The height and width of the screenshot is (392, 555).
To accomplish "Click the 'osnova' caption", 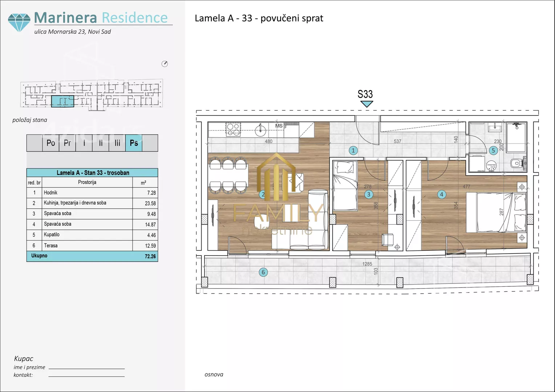I will click(x=214, y=375).
